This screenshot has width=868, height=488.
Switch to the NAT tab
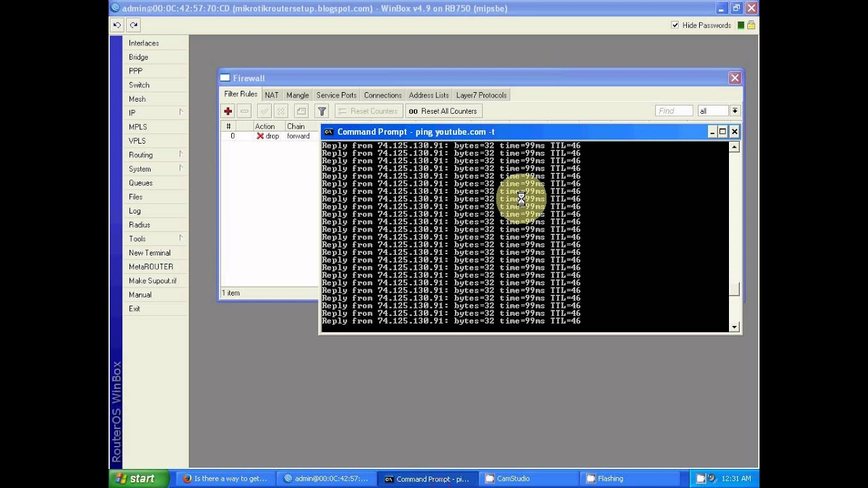click(271, 95)
